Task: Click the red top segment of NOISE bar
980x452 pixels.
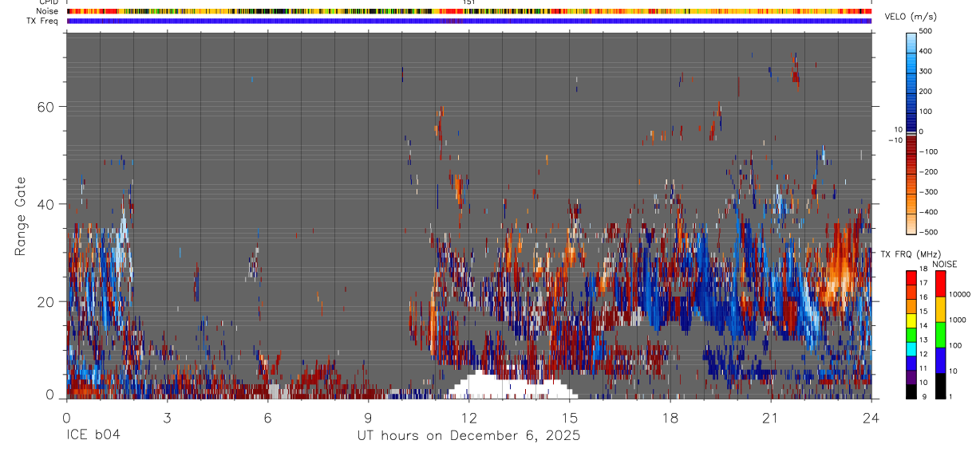Action: click(941, 283)
